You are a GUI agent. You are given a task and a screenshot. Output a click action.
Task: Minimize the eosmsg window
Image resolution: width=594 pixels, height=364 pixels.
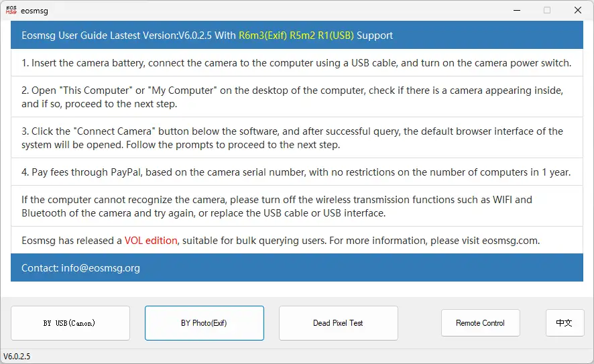(517, 10)
